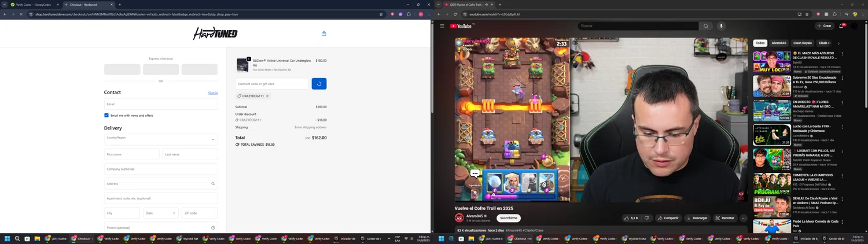Click the First name field
The width and height of the screenshot is (868, 244).
[131, 154]
